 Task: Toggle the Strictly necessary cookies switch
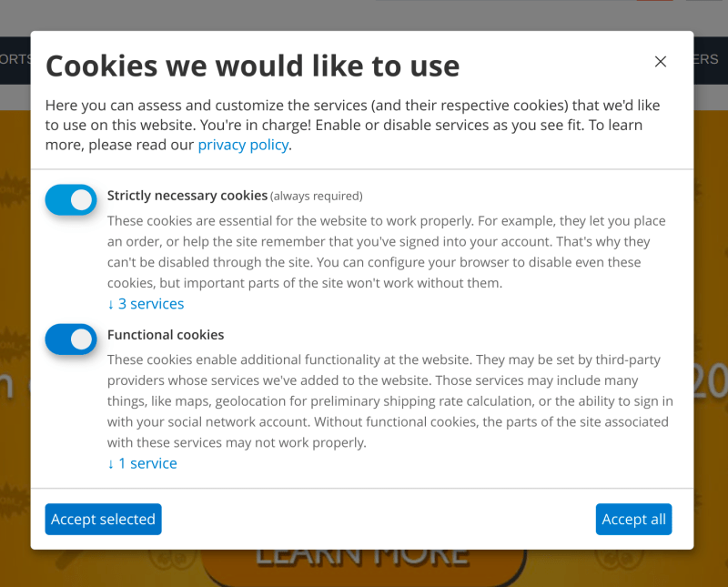71,200
